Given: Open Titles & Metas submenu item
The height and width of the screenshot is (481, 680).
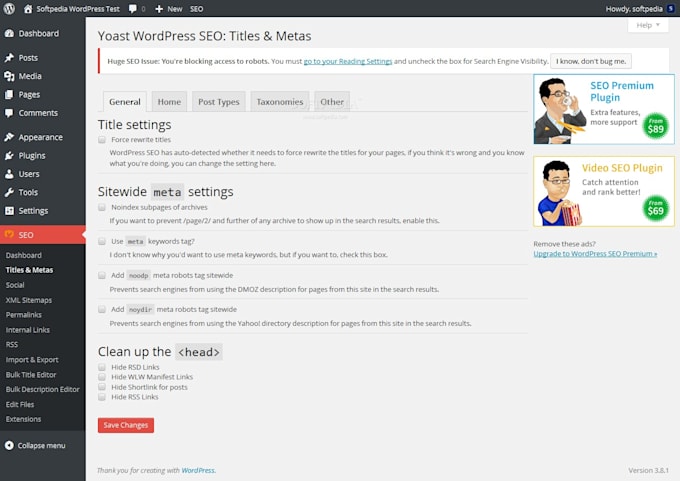Looking at the screenshot, I should coord(29,270).
